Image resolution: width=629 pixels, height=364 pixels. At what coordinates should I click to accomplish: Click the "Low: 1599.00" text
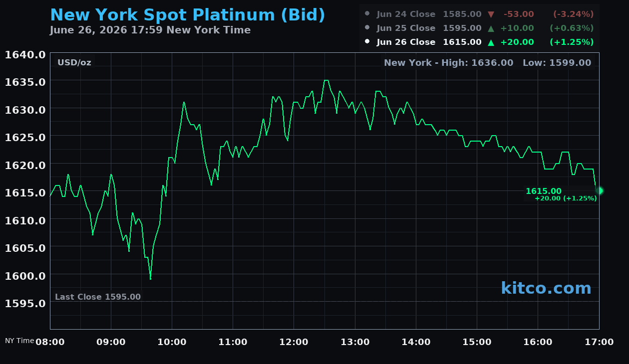(557, 63)
